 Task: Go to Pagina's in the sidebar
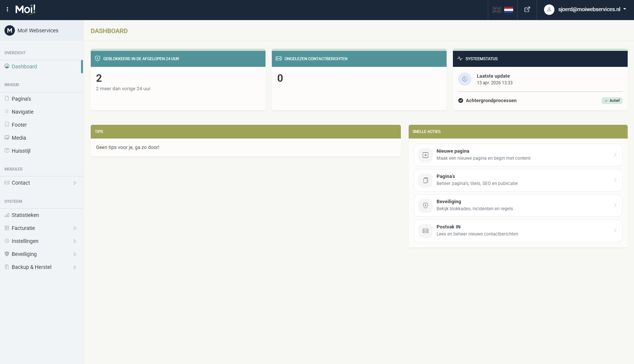21,99
